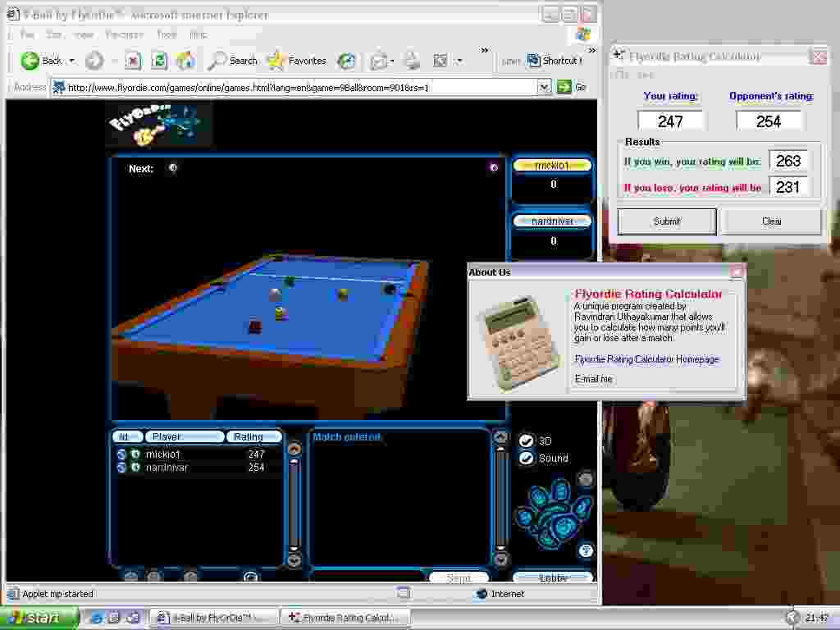Open the address bar URL dropdown
The height and width of the screenshot is (630, 840).
pyautogui.click(x=545, y=87)
